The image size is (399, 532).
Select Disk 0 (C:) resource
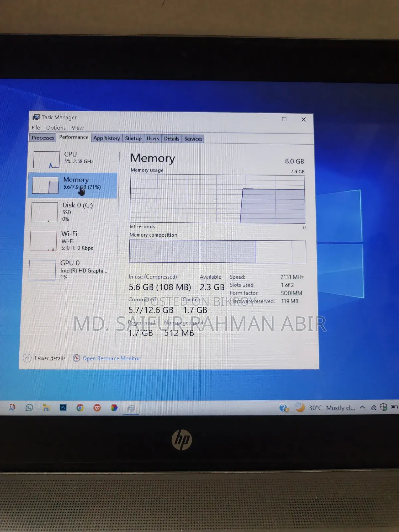tap(72, 212)
